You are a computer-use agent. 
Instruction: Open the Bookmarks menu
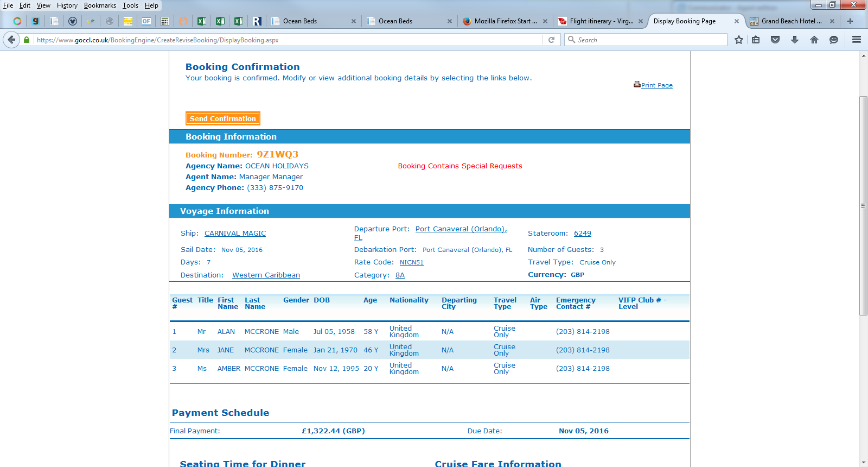[100, 5]
